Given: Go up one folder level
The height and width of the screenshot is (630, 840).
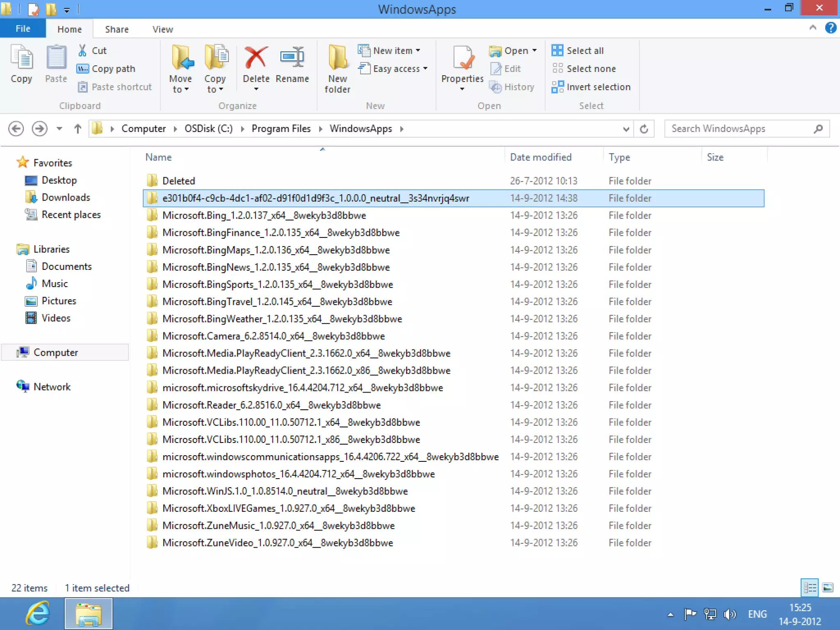Looking at the screenshot, I should coord(78,129).
